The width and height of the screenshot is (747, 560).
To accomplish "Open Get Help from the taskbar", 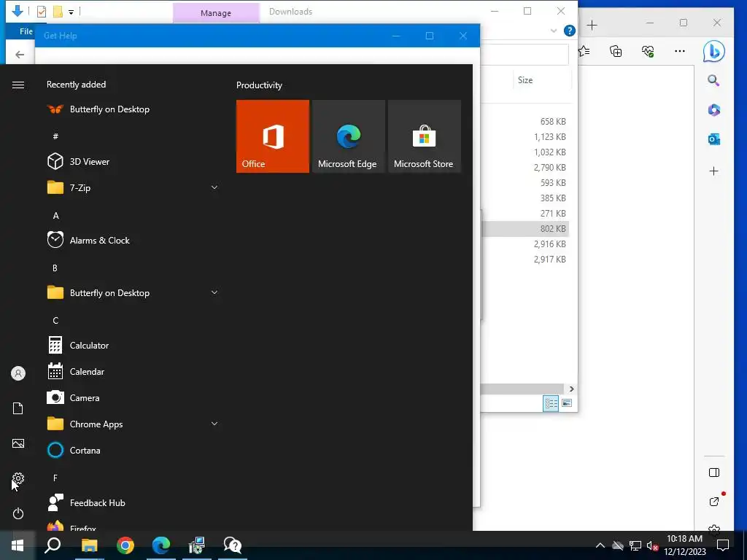I will click(233, 545).
